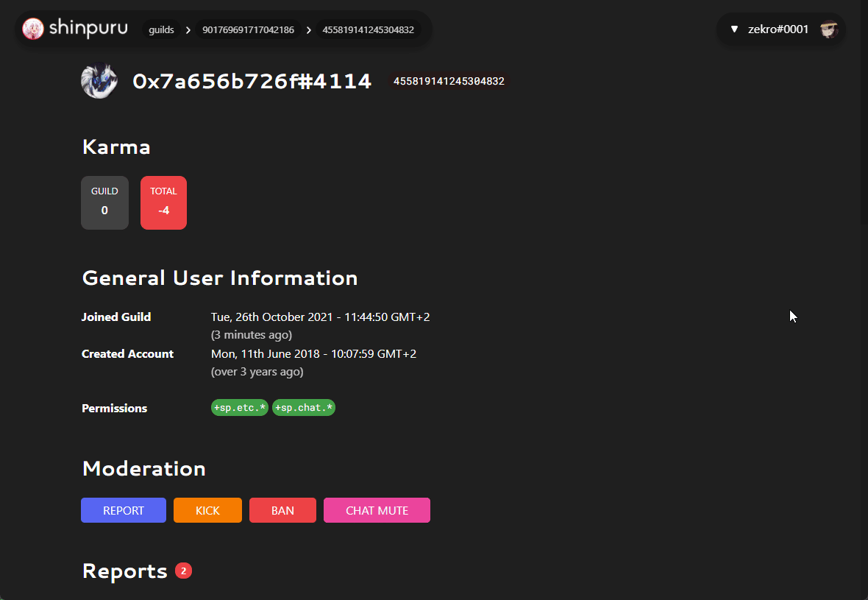The height and width of the screenshot is (600, 868).
Task: Click the +sp.etc.* permission tag
Action: (x=239, y=408)
